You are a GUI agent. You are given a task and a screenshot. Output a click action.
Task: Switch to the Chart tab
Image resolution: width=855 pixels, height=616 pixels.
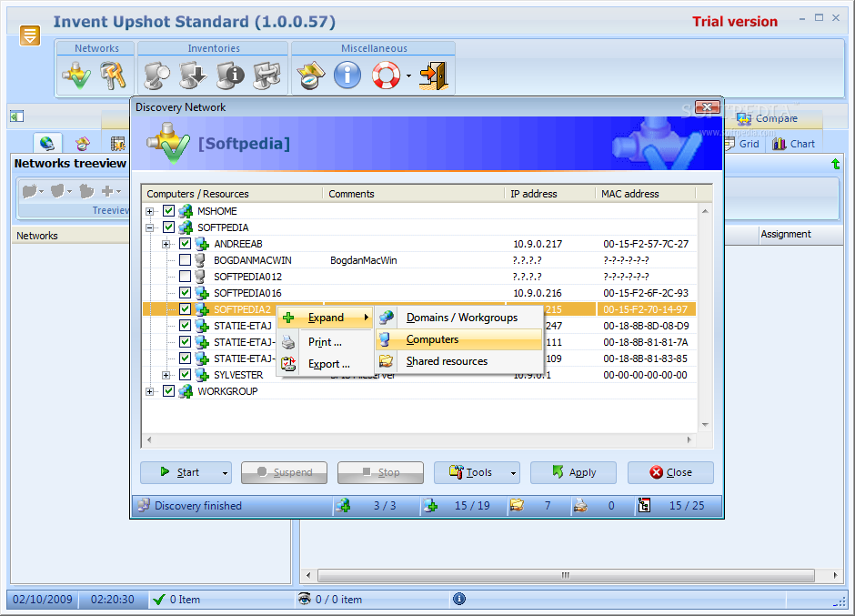[x=794, y=144]
